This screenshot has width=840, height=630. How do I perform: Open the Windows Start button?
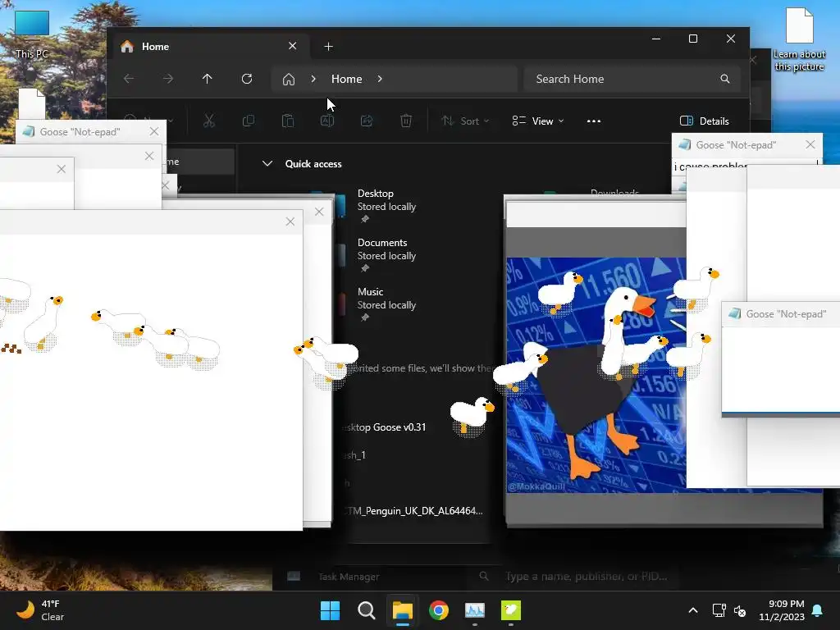tap(330, 610)
